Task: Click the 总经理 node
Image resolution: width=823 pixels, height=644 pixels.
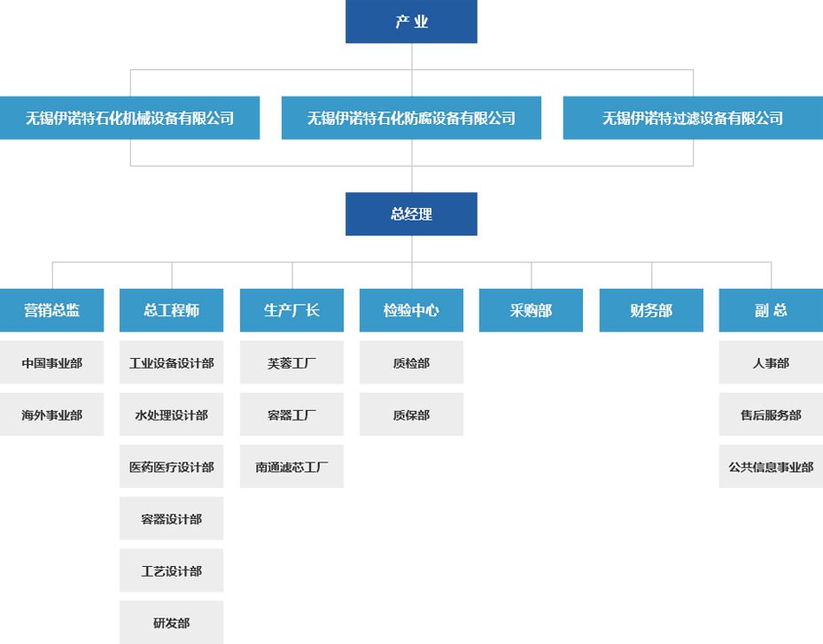Action: click(411, 214)
